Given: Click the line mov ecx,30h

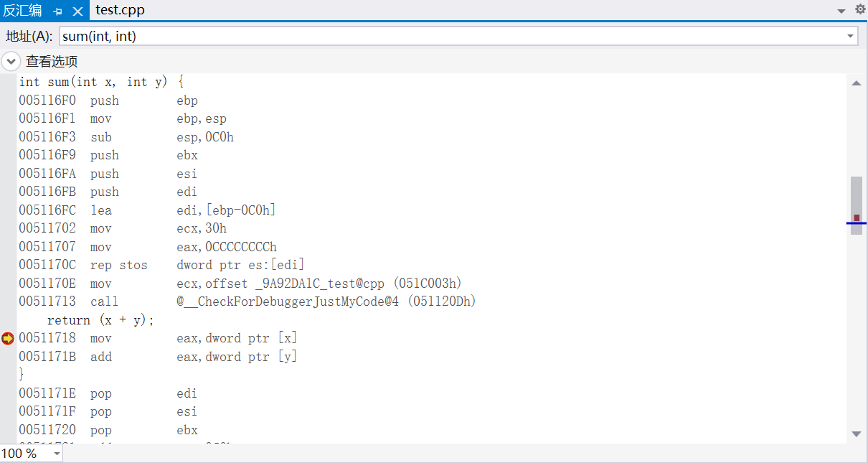Looking at the screenshot, I should pos(123,228).
